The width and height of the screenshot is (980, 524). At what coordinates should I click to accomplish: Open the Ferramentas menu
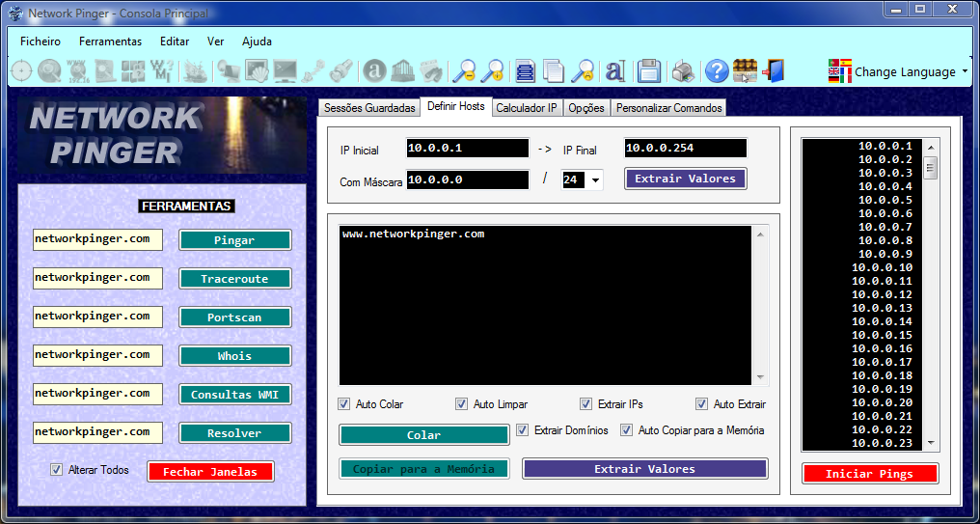110,41
